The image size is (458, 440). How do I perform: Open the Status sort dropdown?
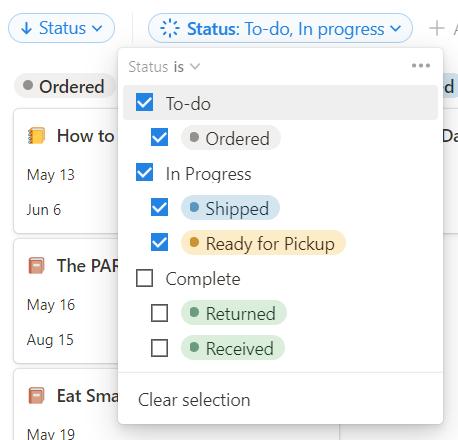tap(61, 28)
